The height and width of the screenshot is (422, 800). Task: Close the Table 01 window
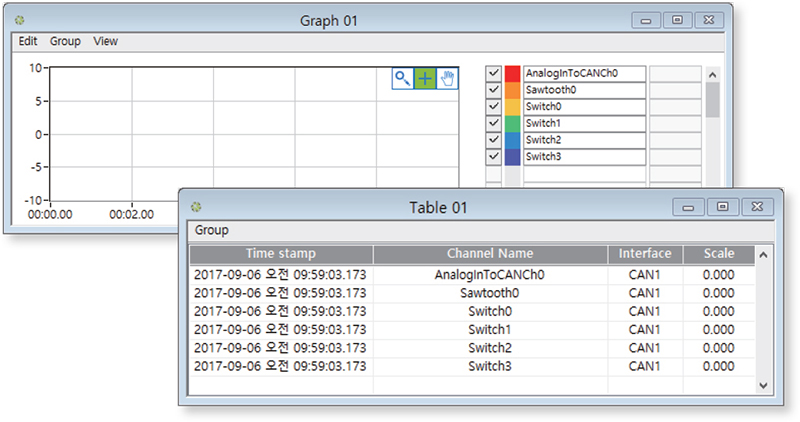(x=758, y=207)
